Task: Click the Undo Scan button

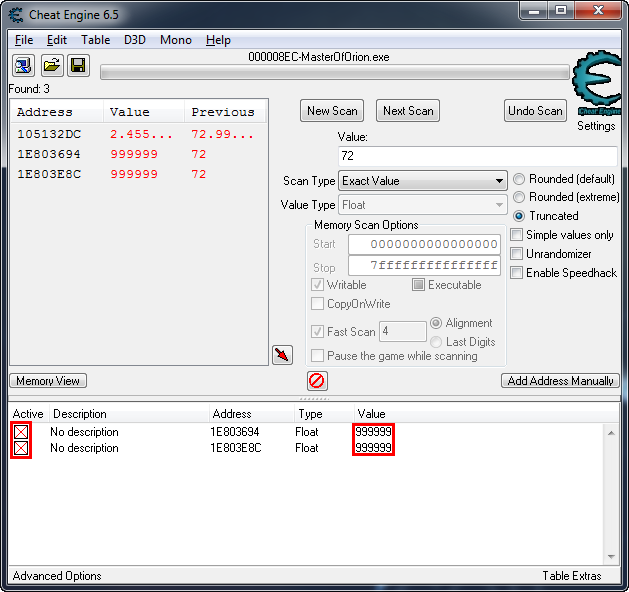Action: point(535,111)
